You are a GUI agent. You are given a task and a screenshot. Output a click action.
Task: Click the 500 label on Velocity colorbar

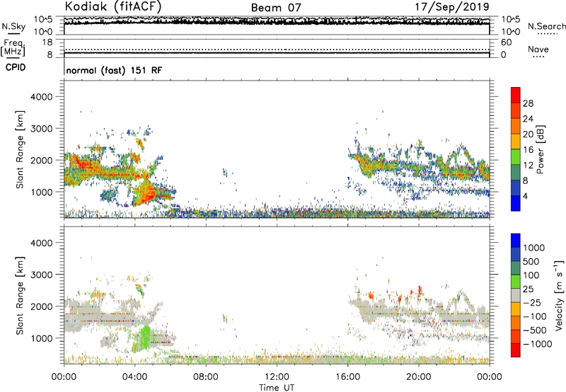[x=531, y=262]
